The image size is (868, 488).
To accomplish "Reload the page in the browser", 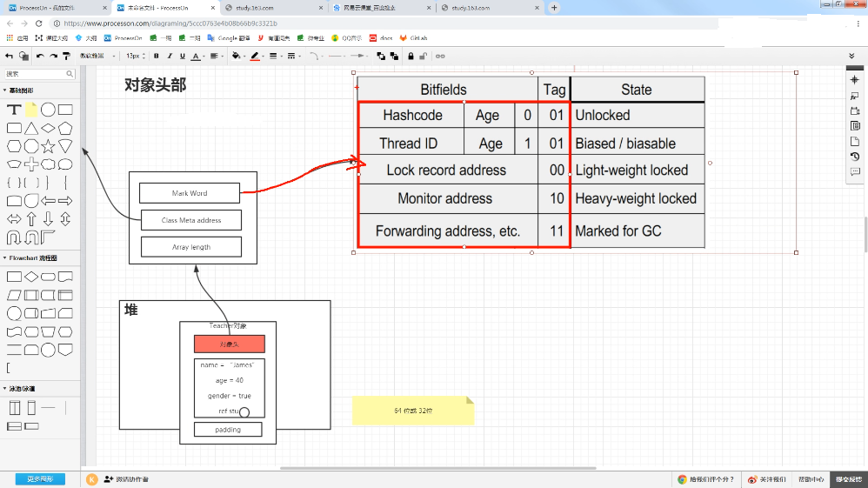I will coord(39,23).
